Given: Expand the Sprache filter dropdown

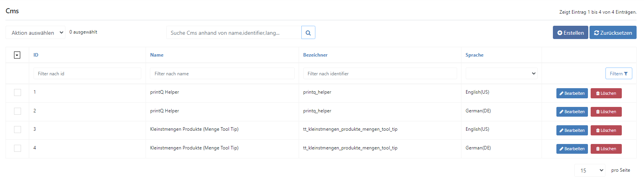Looking at the screenshot, I should point(501,73).
